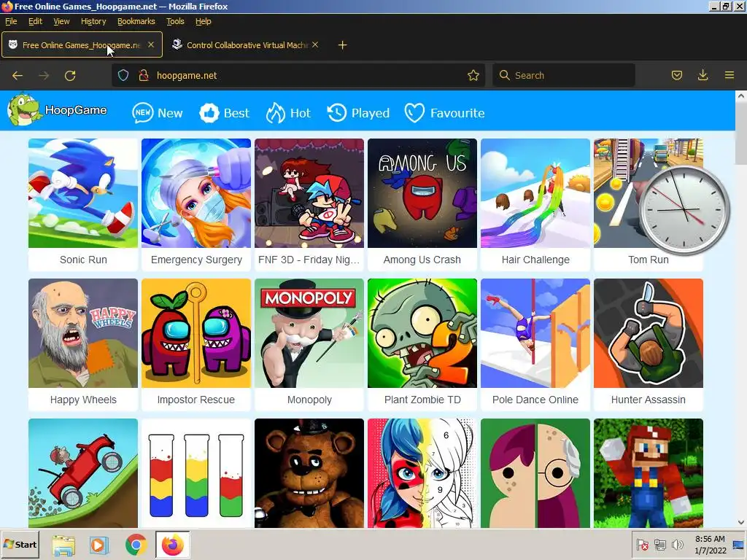The height and width of the screenshot is (560, 747).
Task: Click the taskbar clock showing 8:56 AM
Action: pyautogui.click(x=710, y=539)
